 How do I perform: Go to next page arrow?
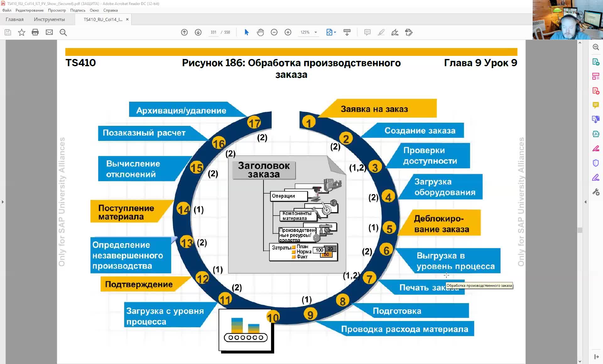point(198,32)
